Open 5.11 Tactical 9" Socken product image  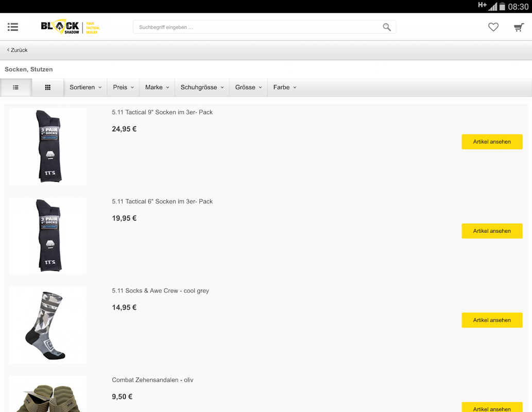tap(48, 147)
